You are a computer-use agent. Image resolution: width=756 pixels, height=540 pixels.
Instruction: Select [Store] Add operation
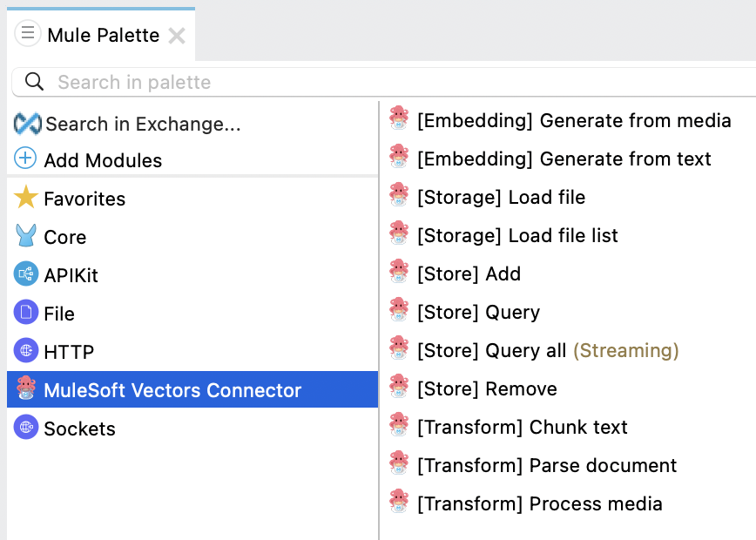469,273
